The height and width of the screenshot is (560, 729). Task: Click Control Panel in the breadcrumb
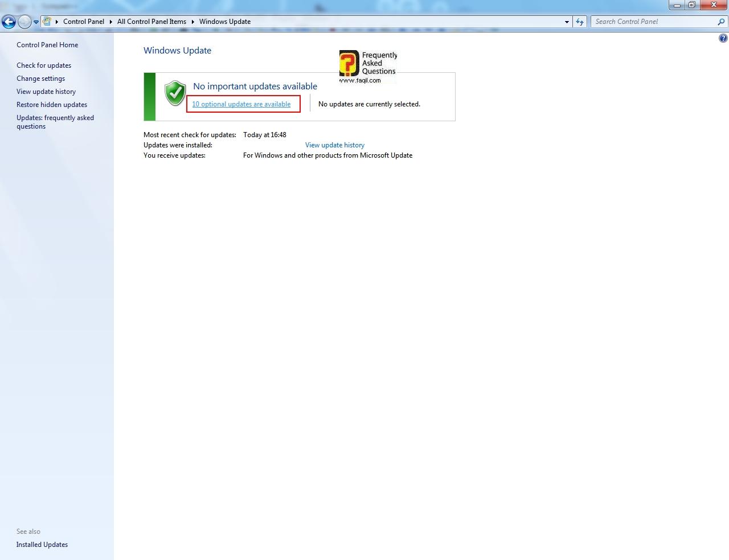pos(84,22)
